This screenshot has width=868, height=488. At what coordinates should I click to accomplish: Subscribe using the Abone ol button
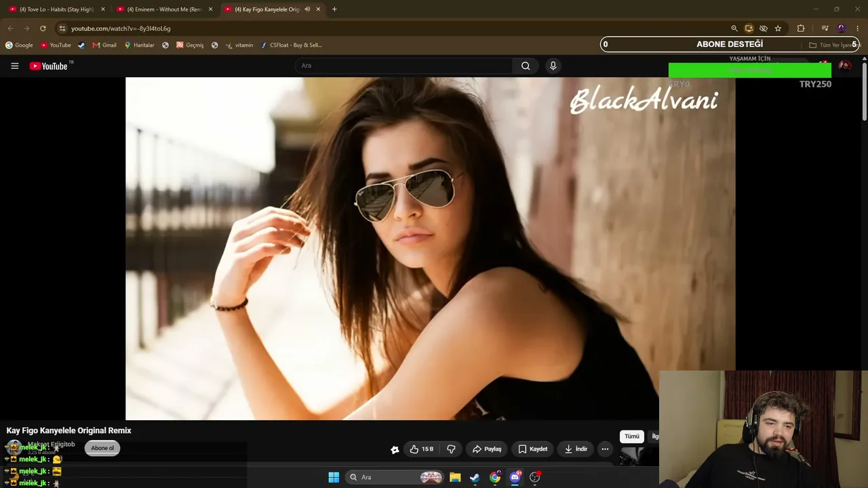point(102,448)
